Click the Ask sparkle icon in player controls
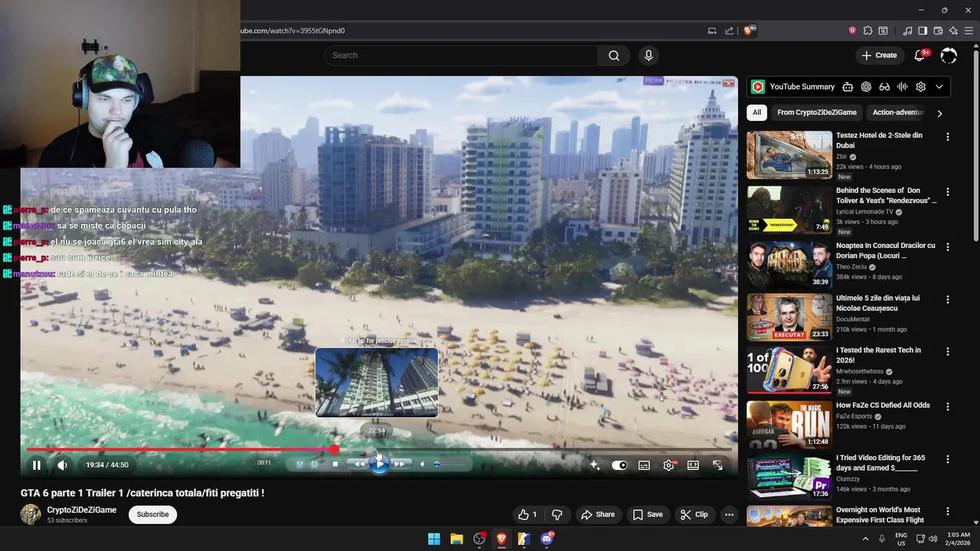 coord(595,465)
